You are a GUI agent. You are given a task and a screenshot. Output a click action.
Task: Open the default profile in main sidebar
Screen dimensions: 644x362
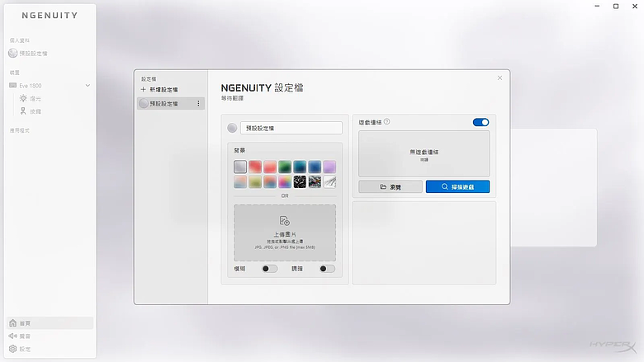(28, 54)
